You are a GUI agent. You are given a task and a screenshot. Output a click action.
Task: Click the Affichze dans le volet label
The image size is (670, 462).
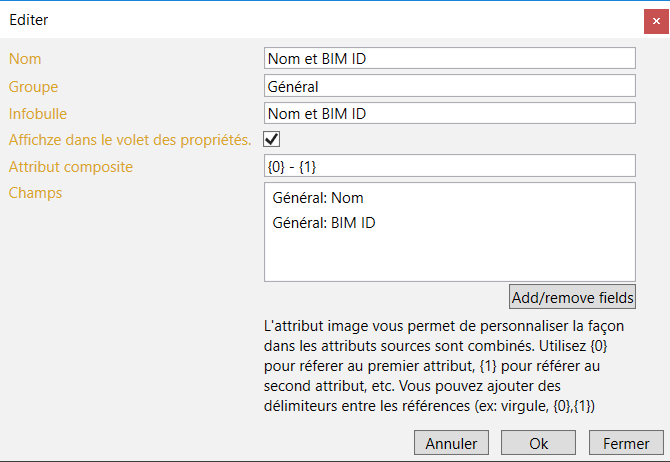[129, 140]
